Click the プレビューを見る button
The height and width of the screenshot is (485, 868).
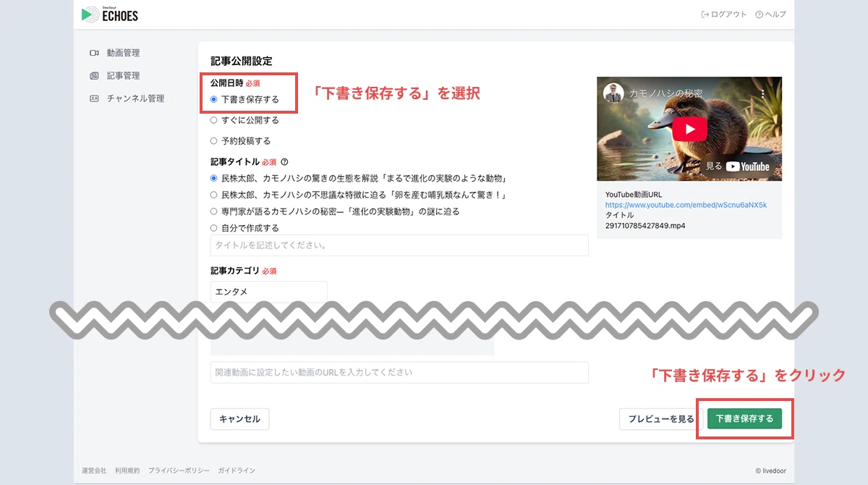point(660,419)
